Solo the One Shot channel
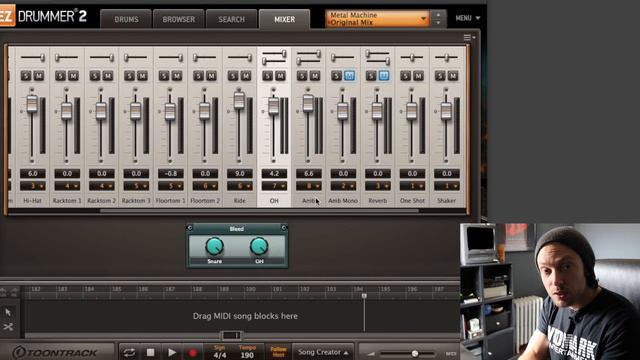The image size is (640, 360). click(x=405, y=76)
